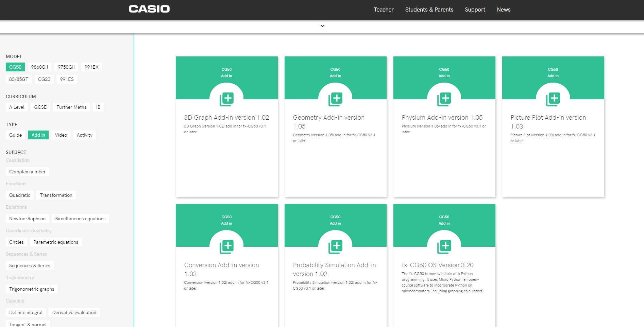Viewport: 644px width, 327px height.
Task: Select the 9860GII model filter
Action: click(39, 67)
